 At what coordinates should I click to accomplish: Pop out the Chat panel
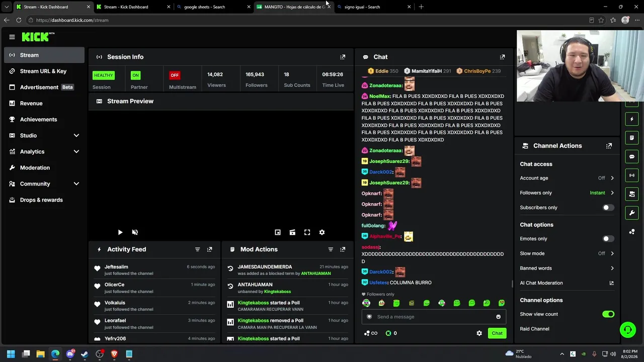click(x=502, y=57)
